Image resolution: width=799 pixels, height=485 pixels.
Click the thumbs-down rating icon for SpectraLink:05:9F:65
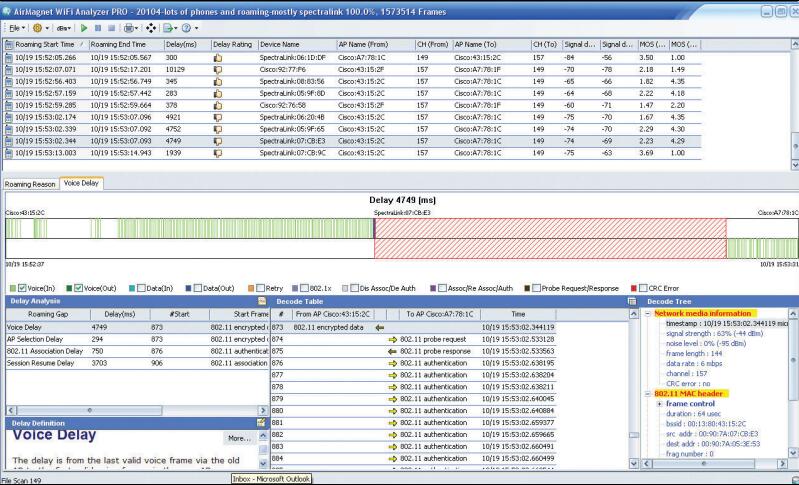point(218,129)
